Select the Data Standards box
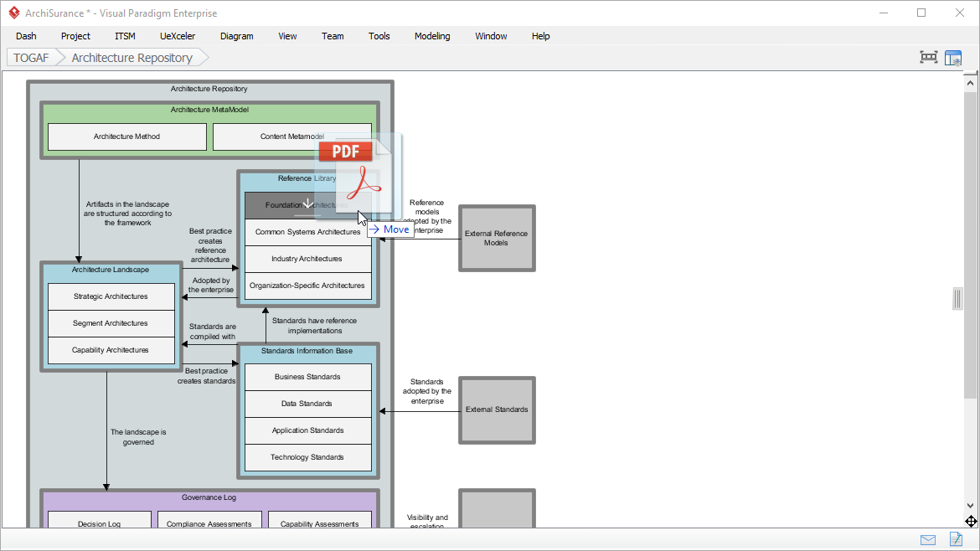This screenshot has height=551, width=980. 307,404
